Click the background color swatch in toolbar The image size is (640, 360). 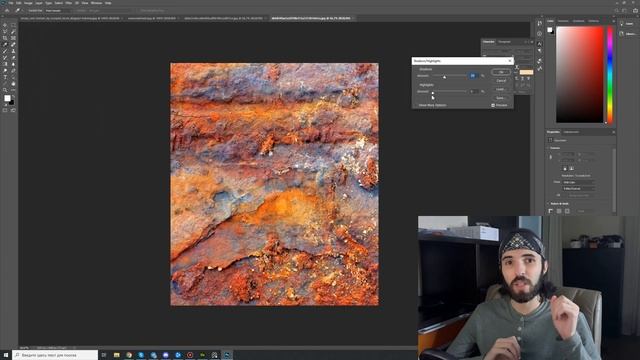(11, 102)
